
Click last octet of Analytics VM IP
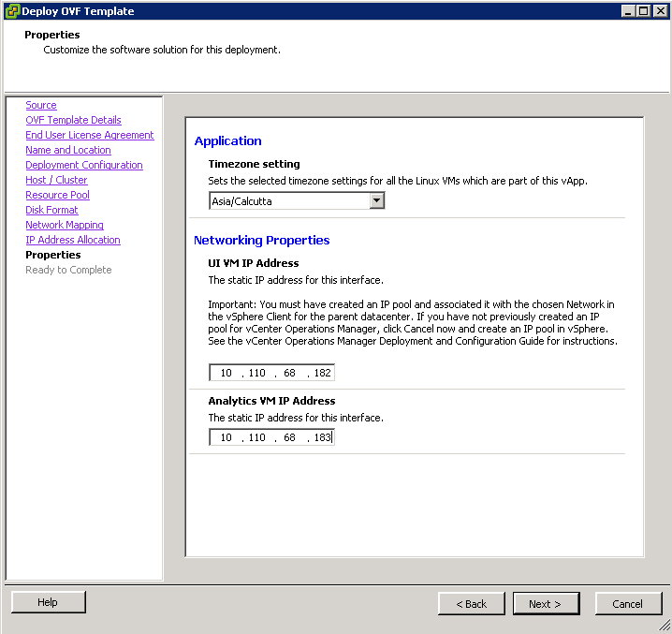point(321,437)
